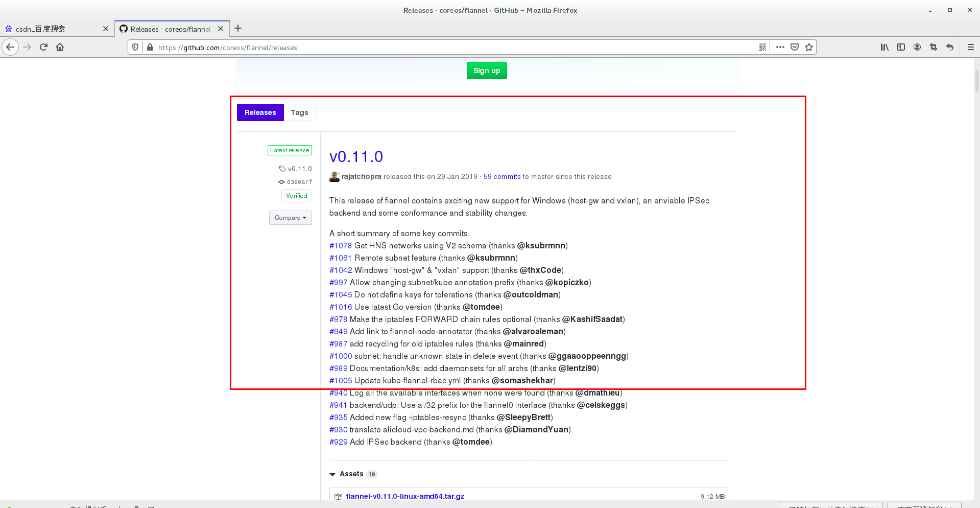Open the Firefox account icon
Screen dimensions: 980x508
pos(917,47)
